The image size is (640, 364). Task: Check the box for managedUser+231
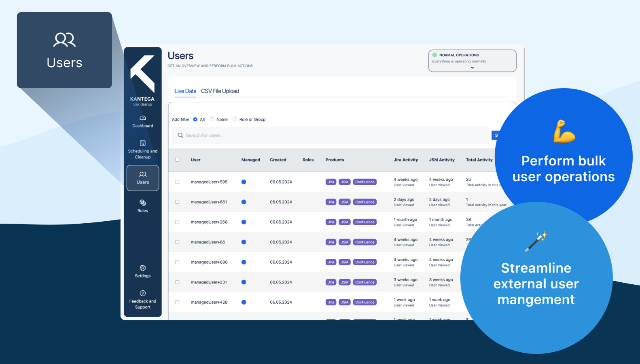[x=177, y=282]
